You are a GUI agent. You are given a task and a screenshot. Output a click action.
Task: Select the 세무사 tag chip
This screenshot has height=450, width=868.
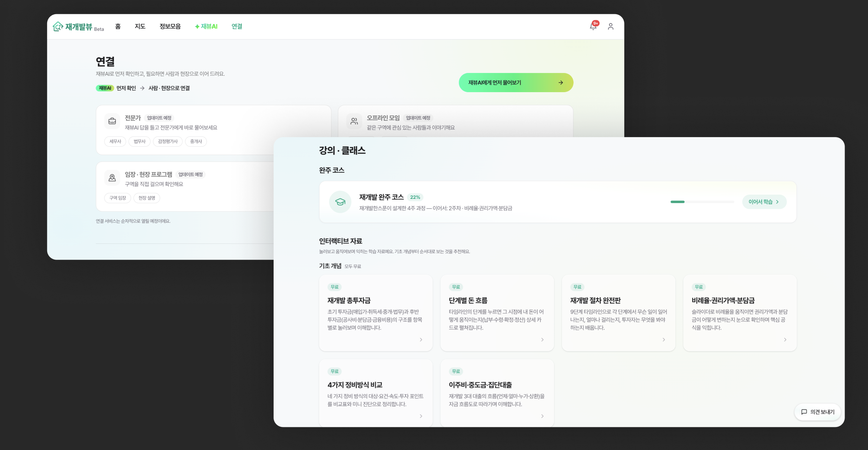pos(115,141)
